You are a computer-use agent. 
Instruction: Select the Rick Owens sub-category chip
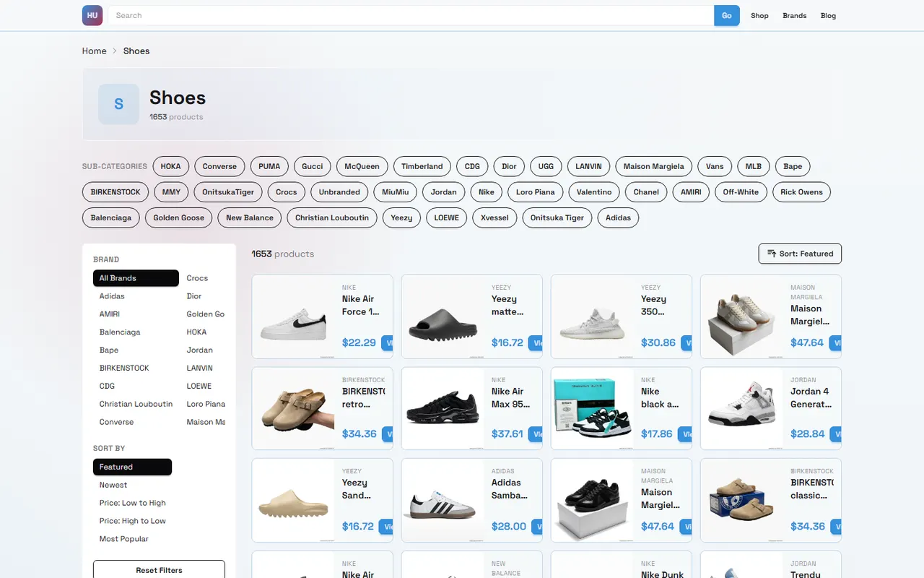pos(801,192)
